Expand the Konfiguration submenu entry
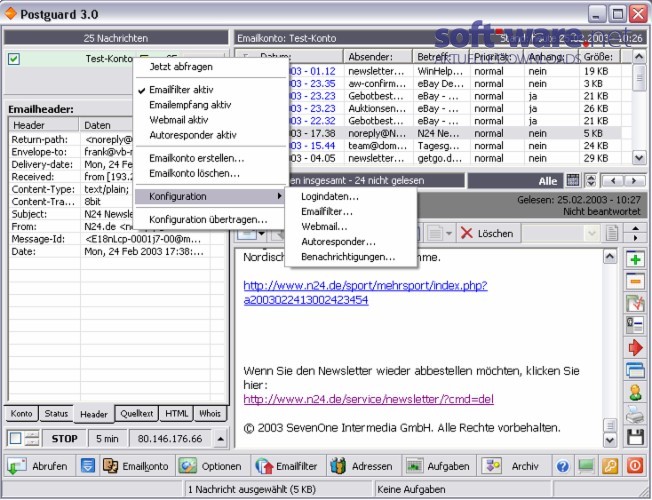 [211, 196]
